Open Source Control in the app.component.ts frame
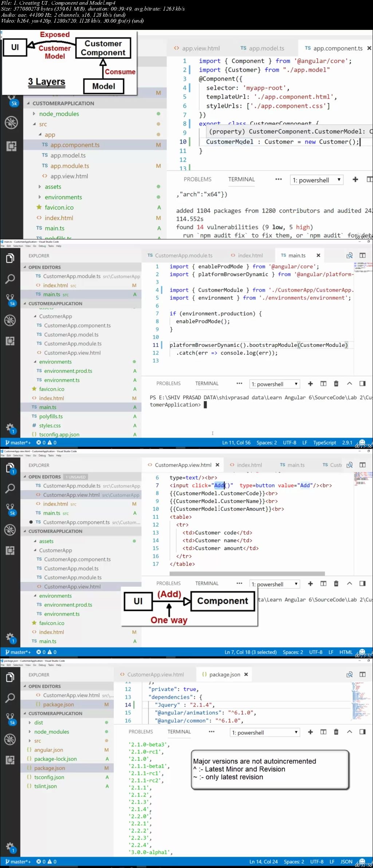Screen dimensions: 373x868 [x=13, y=102]
